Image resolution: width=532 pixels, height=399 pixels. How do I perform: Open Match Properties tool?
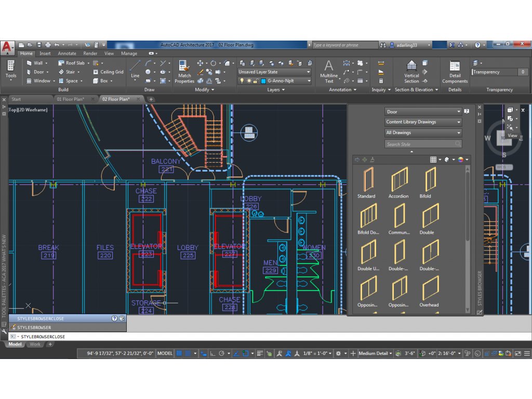coord(184,72)
